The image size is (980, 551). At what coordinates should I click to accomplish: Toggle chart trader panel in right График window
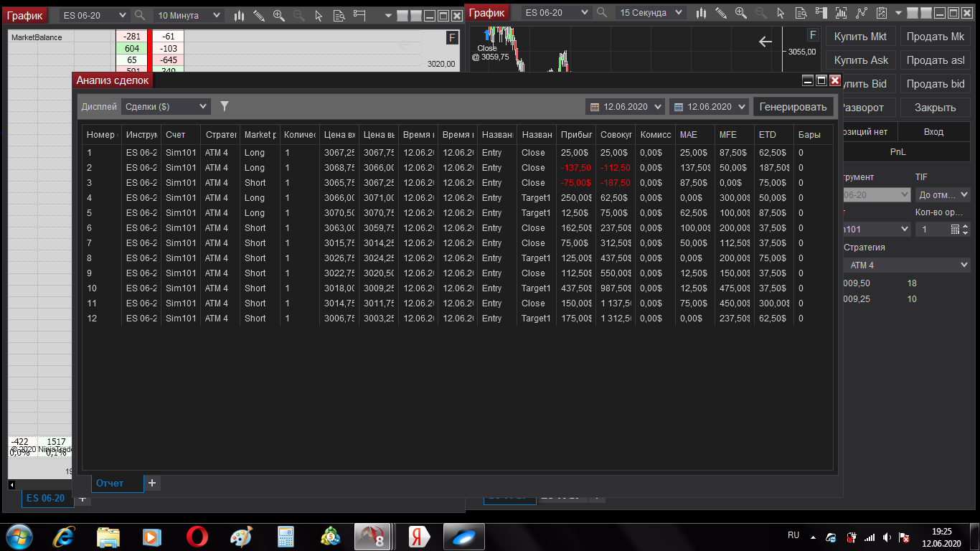click(x=821, y=13)
